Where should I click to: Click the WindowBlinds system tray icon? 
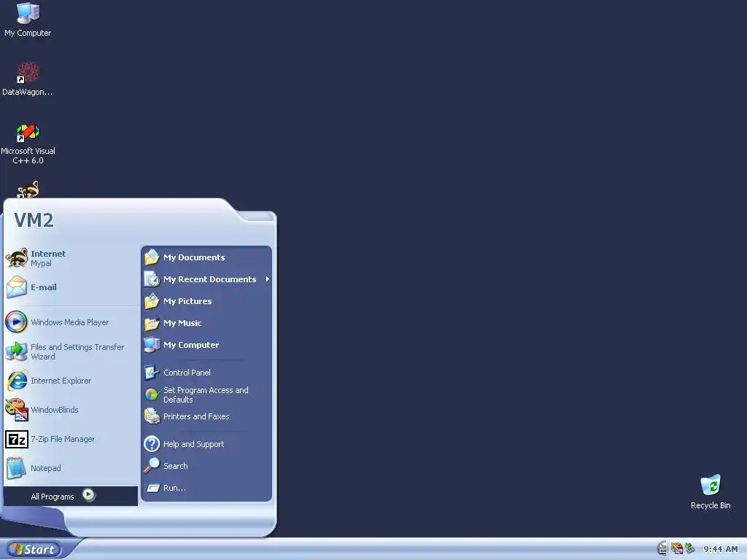[676, 549]
